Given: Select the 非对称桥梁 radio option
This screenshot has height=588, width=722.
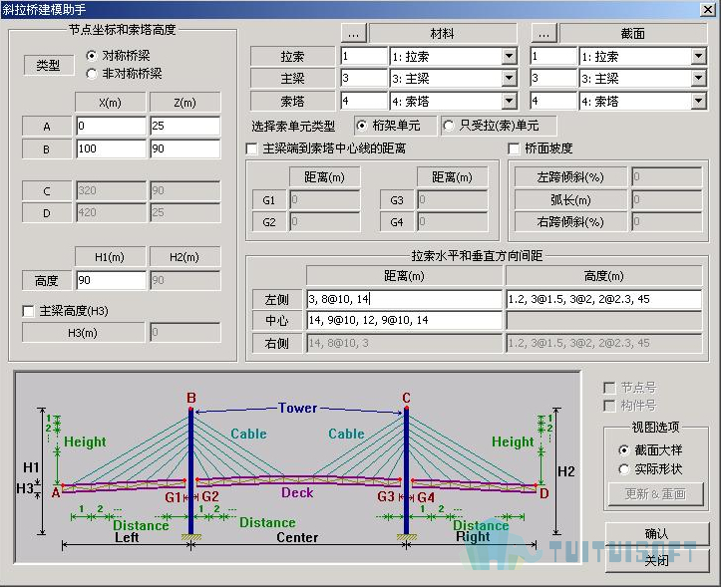Looking at the screenshot, I should point(93,73).
